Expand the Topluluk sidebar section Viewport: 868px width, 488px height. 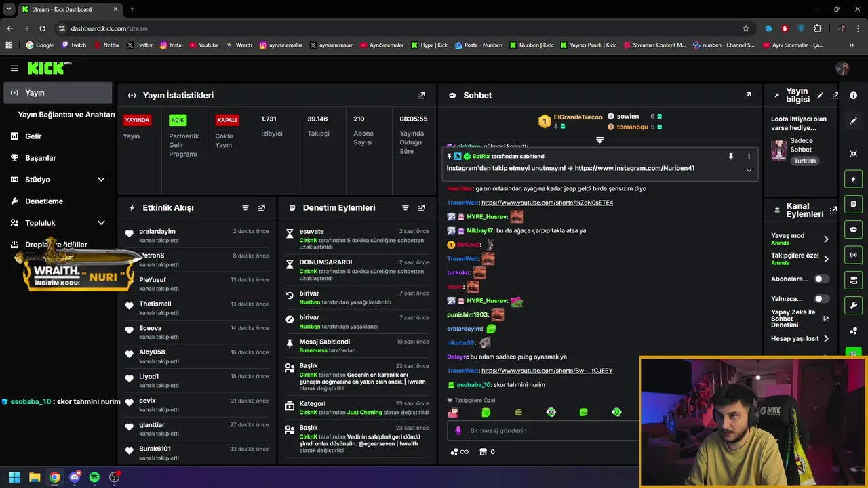[101, 223]
